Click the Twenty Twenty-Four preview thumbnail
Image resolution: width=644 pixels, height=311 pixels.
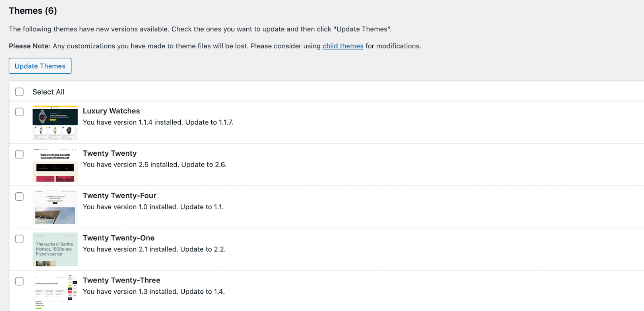(55, 207)
